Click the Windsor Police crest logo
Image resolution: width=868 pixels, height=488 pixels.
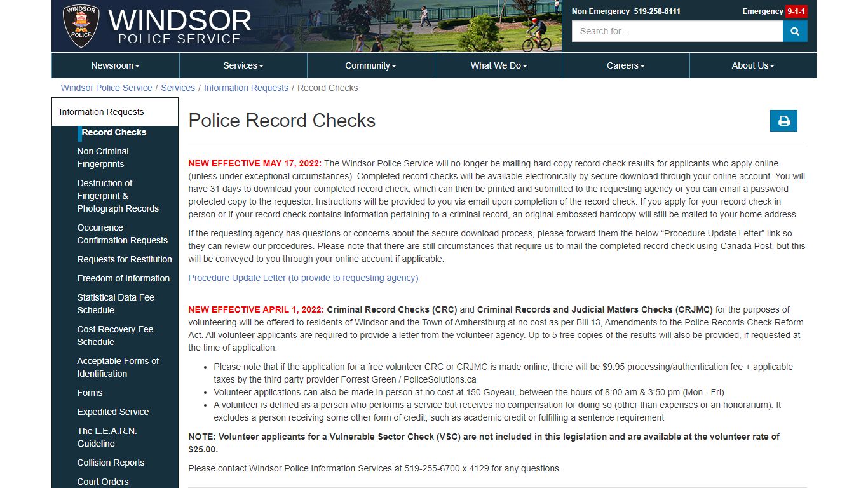point(81,26)
